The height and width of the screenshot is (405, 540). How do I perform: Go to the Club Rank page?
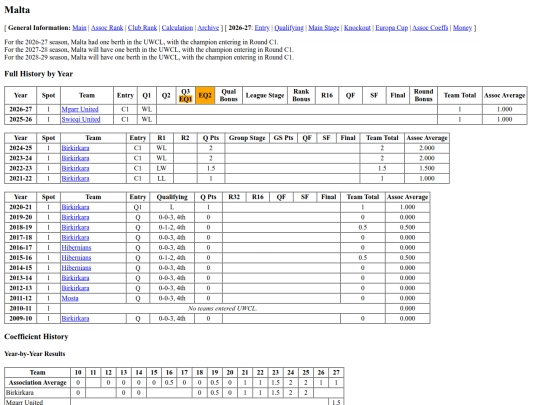coord(142,28)
